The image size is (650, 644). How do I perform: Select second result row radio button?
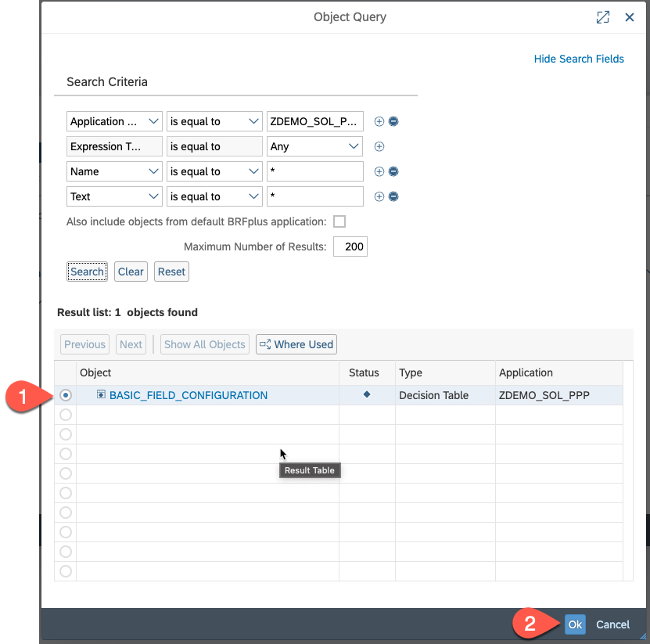(x=66, y=415)
